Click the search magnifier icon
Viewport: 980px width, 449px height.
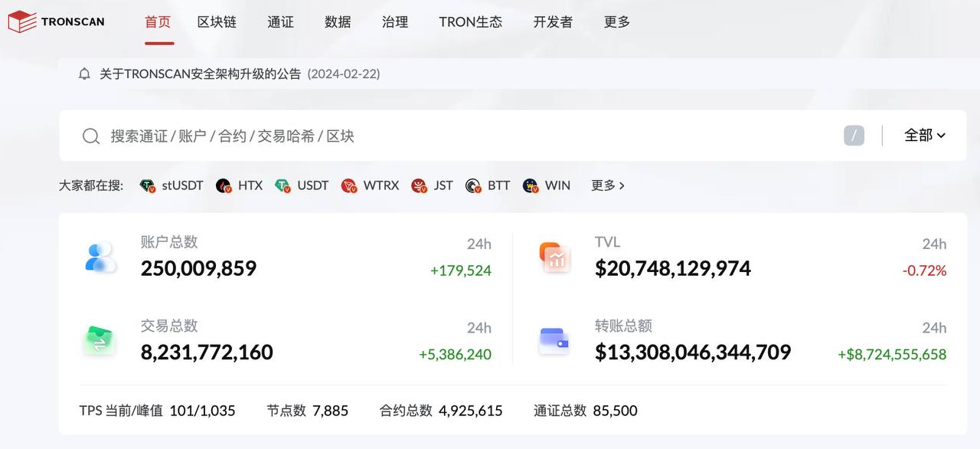click(91, 136)
